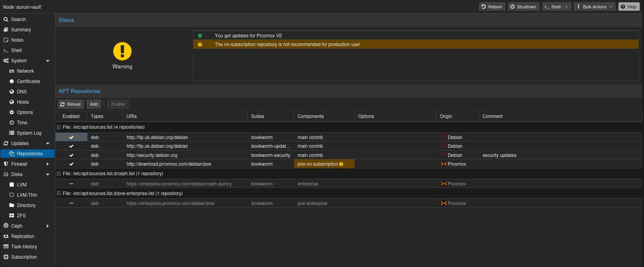Collapse the /etc/apt/sources.list group
Image resolution: width=644 pixels, height=267 pixels.
click(x=59, y=127)
